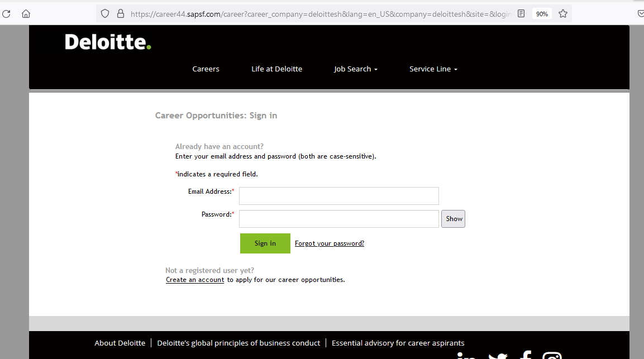Open tracking protection shield icon

(x=105, y=14)
